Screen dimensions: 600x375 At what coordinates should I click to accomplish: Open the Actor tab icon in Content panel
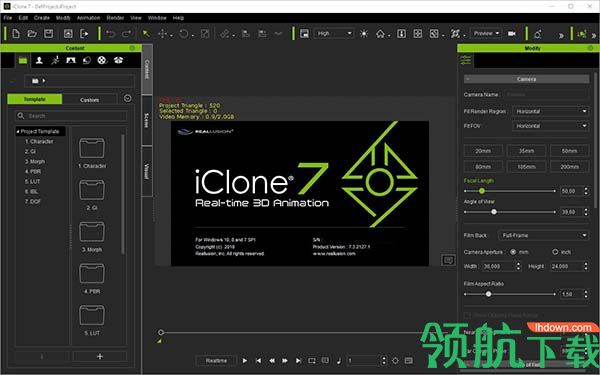coord(39,60)
